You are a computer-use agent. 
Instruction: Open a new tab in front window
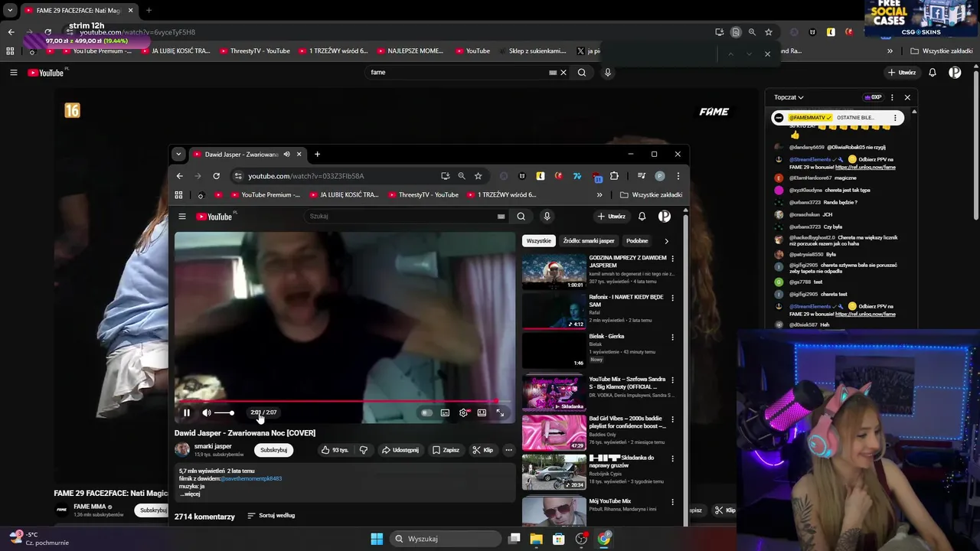click(x=317, y=154)
